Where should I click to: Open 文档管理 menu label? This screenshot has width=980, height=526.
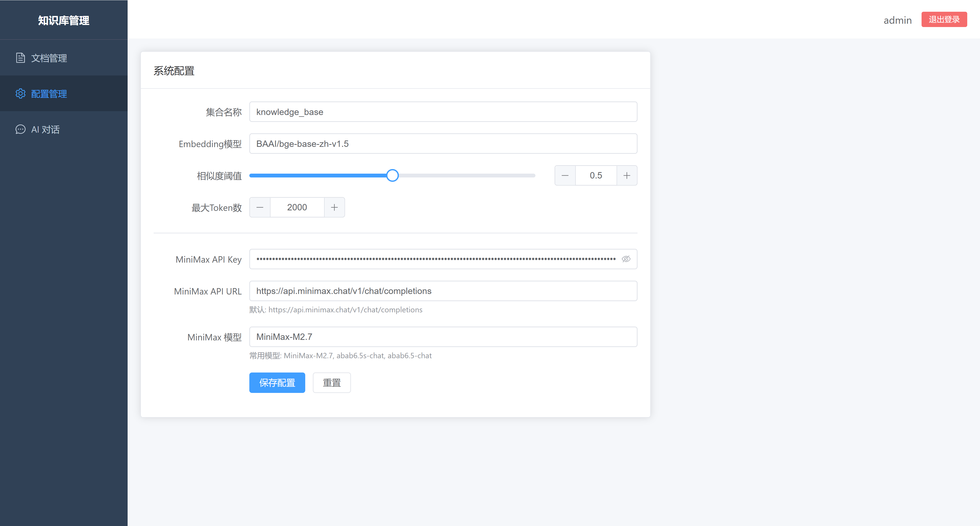(x=49, y=58)
